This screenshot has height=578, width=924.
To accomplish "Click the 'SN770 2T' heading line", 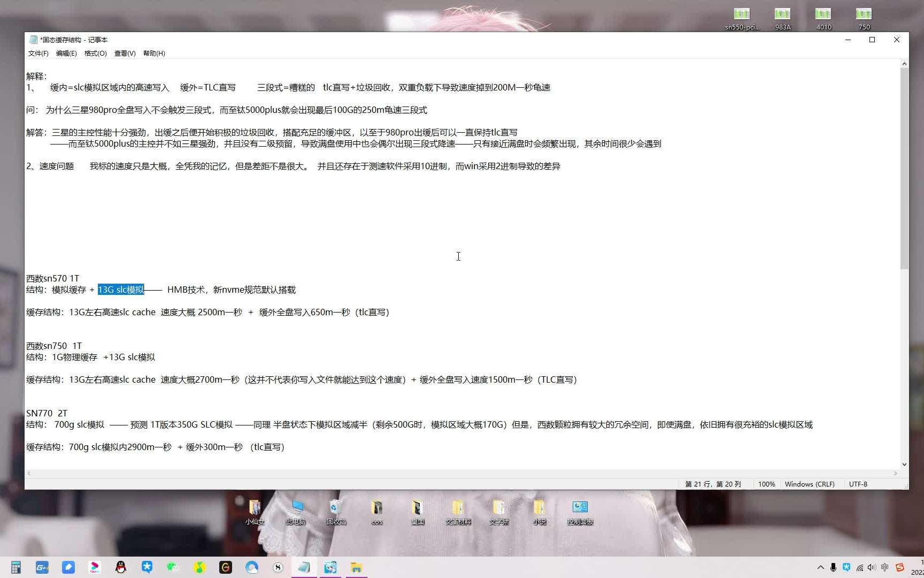I will (x=47, y=413).
